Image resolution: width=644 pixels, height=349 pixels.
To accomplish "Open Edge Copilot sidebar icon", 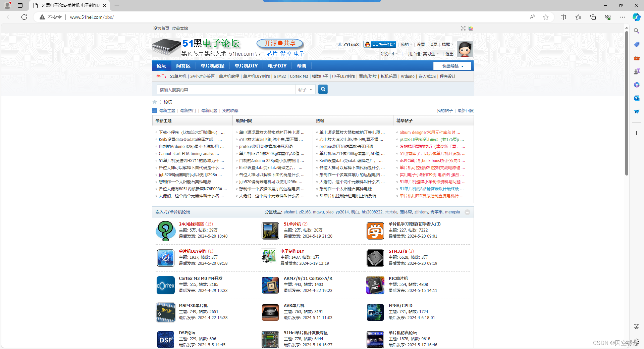I will pos(636,17).
